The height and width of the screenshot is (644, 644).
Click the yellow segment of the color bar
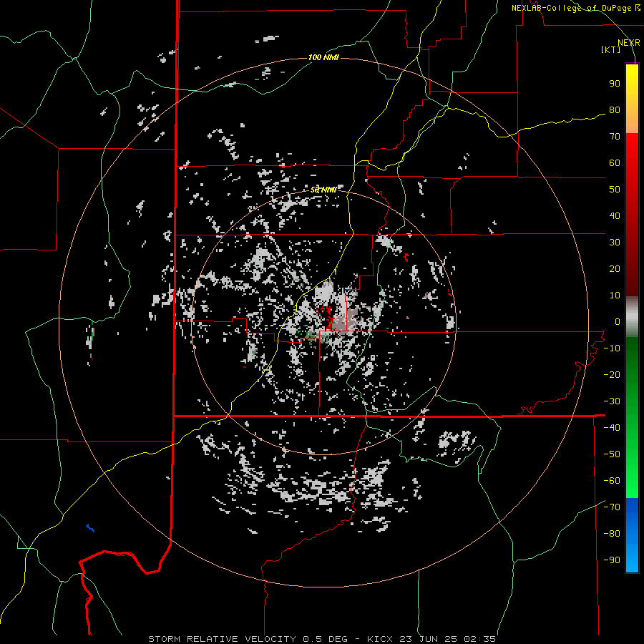tap(632, 99)
